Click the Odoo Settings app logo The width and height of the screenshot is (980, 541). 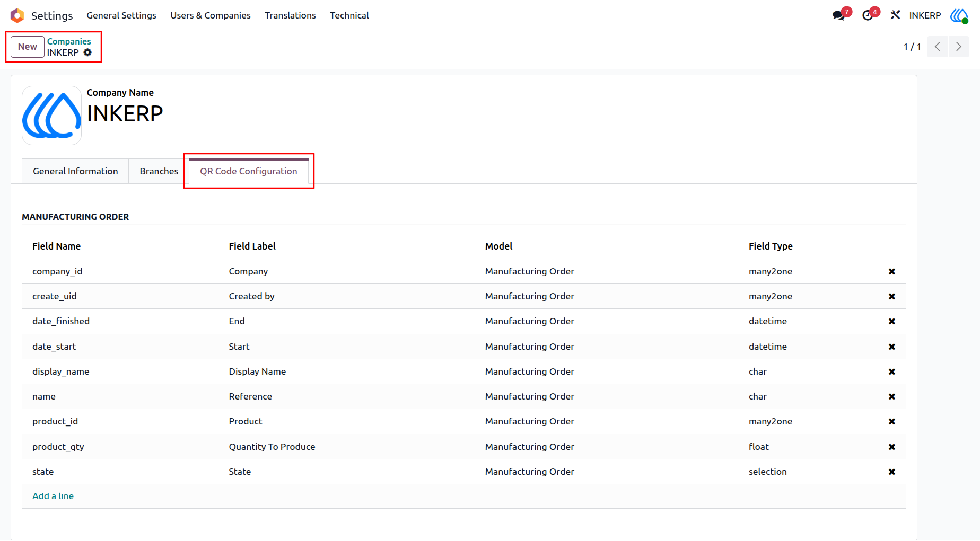[17, 15]
